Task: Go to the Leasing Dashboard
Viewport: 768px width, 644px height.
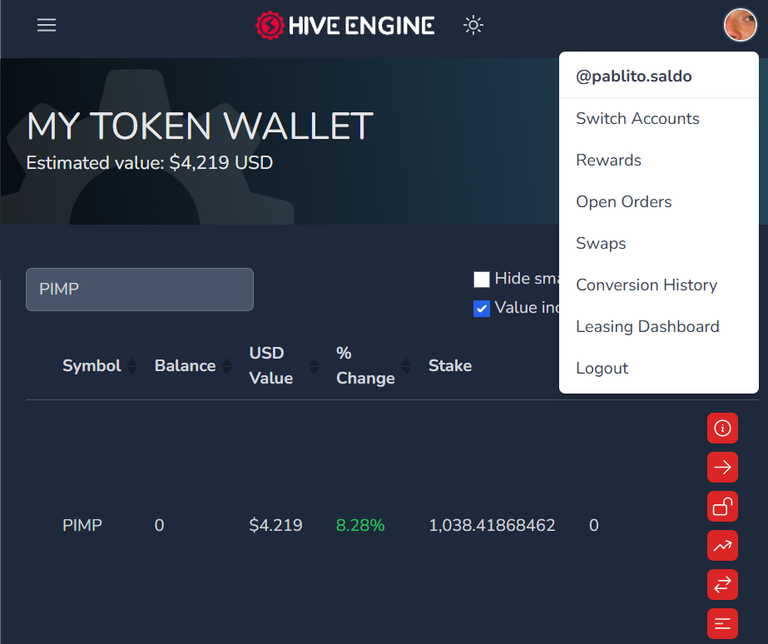Action: coord(659,327)
